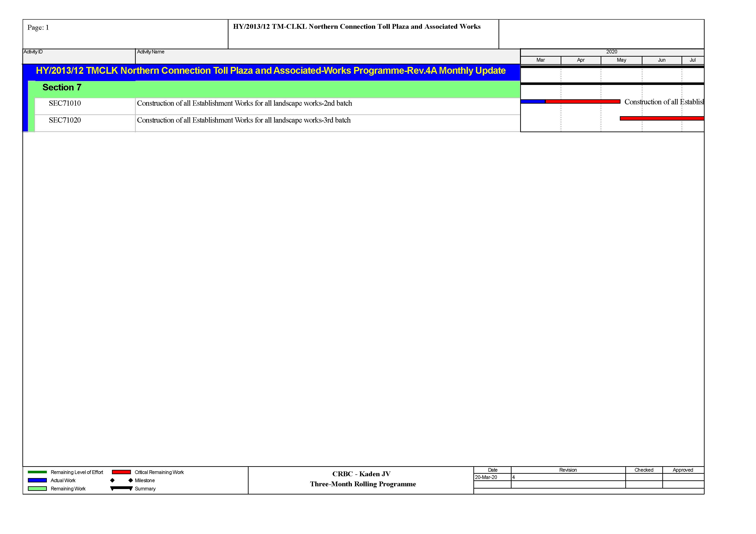Click the 'Checked' column header in revision table

click(x=644, y=470)
